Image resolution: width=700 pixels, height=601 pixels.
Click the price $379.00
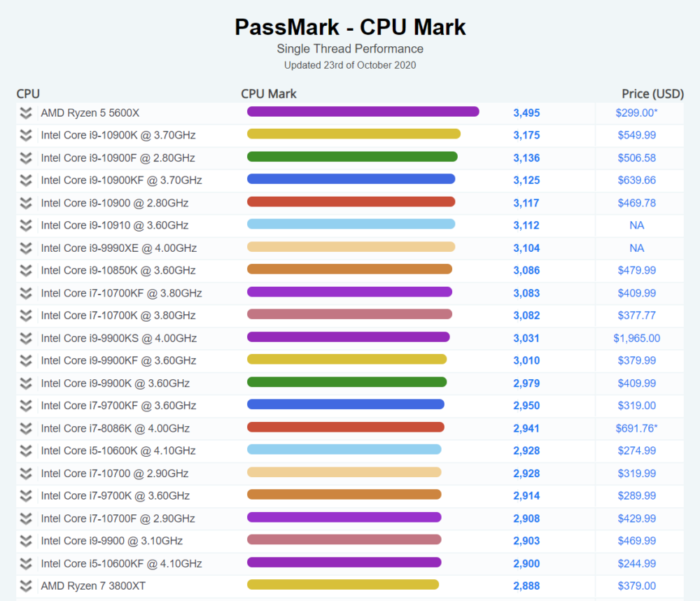coord(636,586)
